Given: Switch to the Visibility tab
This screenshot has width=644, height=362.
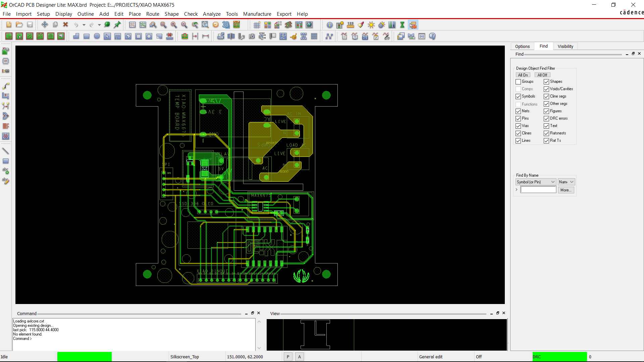Looking at the screenshot, I should point(565,47).
